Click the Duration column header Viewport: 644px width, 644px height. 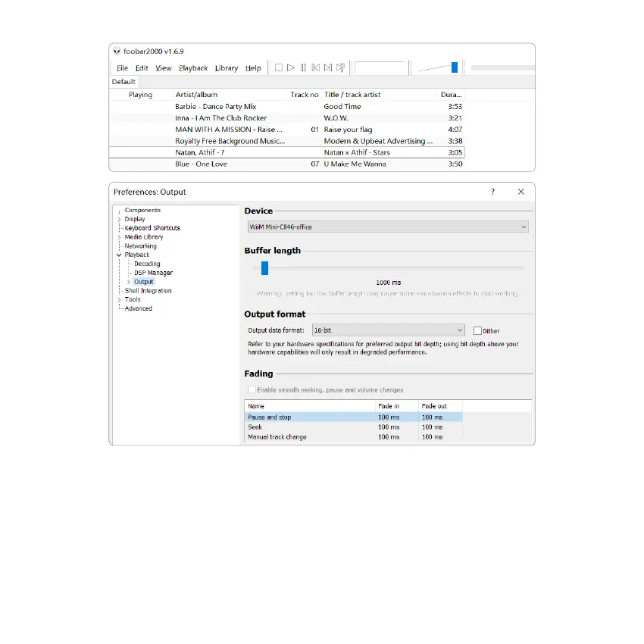[451, 95]
